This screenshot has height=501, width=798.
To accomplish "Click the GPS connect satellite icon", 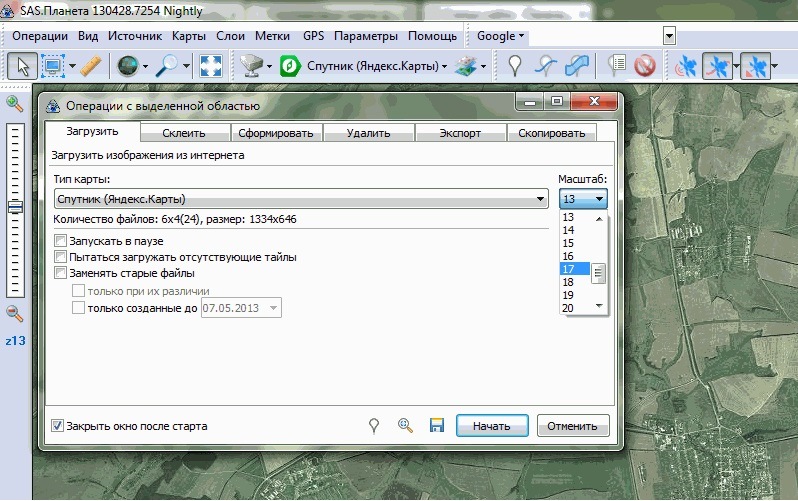I will [685, 66].
